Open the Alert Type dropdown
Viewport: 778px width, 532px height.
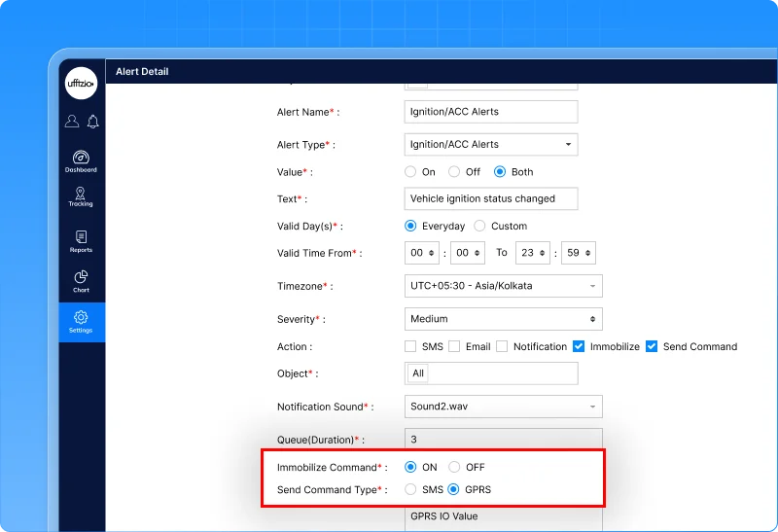pos(491,144)
